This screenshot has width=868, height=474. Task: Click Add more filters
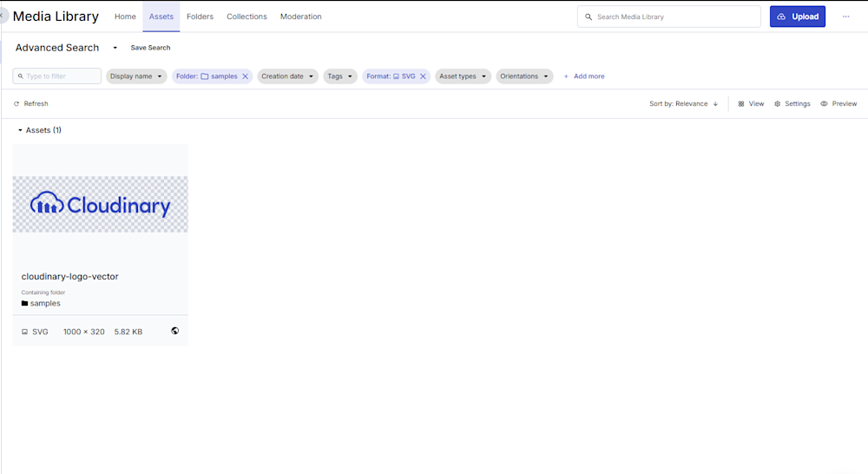pos(584,76)
